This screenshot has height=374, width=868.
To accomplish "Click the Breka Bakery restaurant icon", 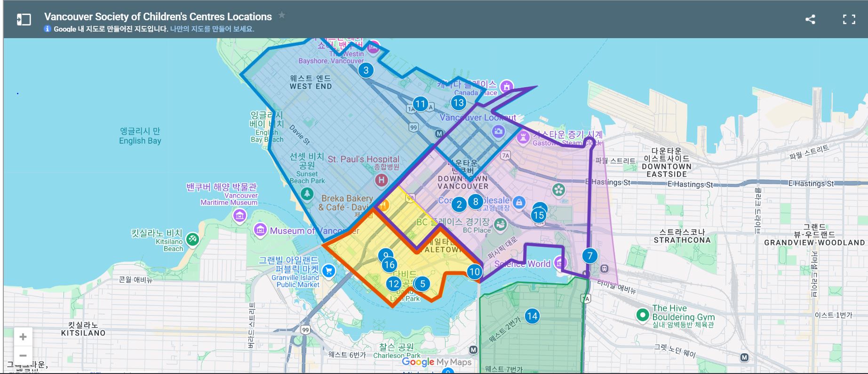I will pyautogui.click(x=383, y=205).
